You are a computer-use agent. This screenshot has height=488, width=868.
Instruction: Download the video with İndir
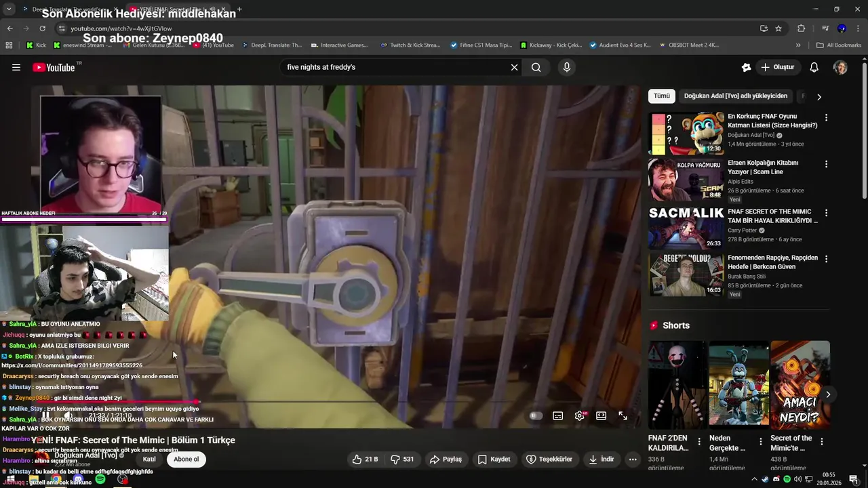(x=601, y=459)
